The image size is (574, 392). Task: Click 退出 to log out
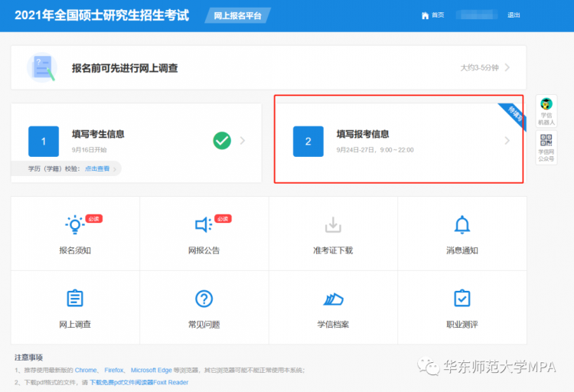(x=514, y=15)
